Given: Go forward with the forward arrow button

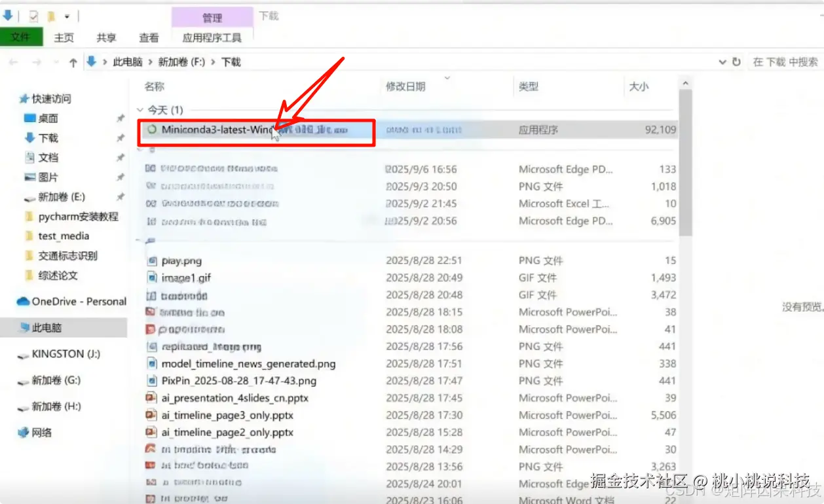Looking at the screenshot, I should 37,62.
